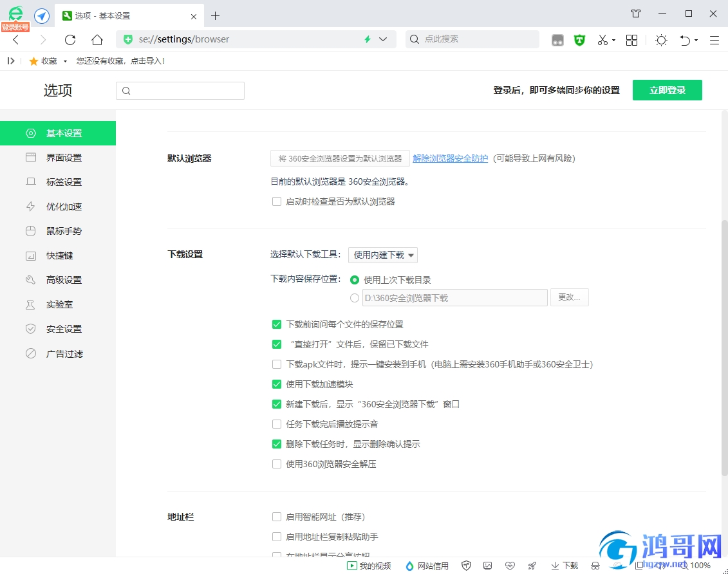This screenshot has width=728, height=574.
Task: Go back to the previous page
Action: [16, 40]
